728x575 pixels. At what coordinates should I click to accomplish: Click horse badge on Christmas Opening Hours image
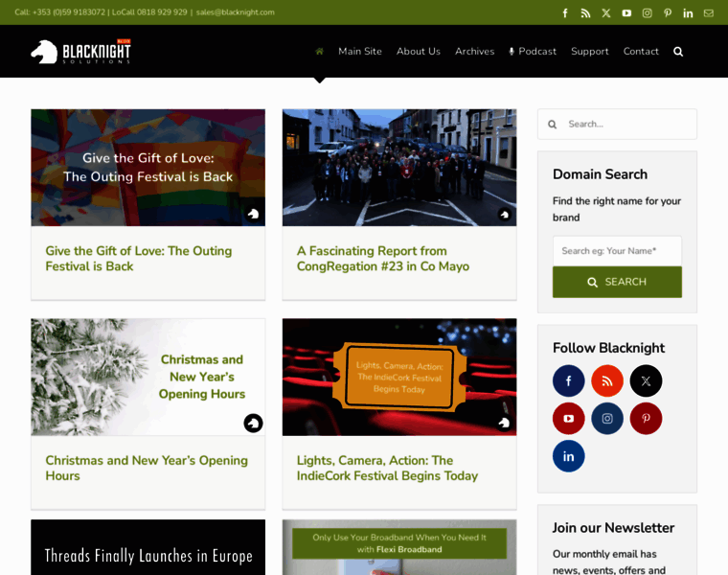point(253,424)
